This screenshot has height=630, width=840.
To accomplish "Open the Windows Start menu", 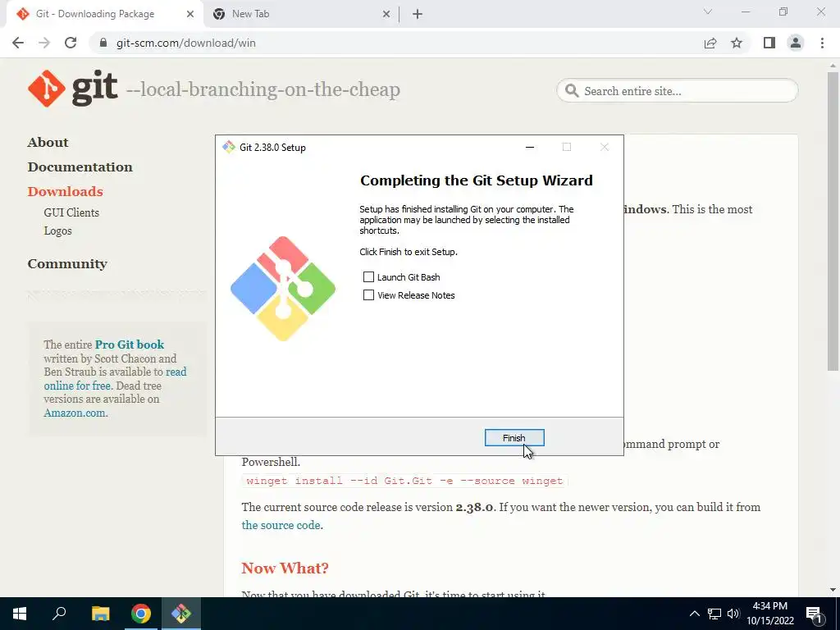I will click(x=20, y=614).
